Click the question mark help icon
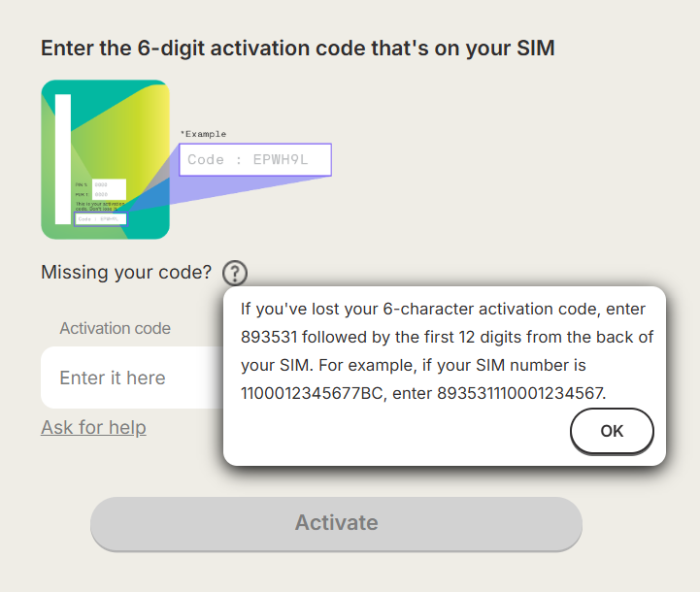Viewport: 700px width, 592px height. 235,273
